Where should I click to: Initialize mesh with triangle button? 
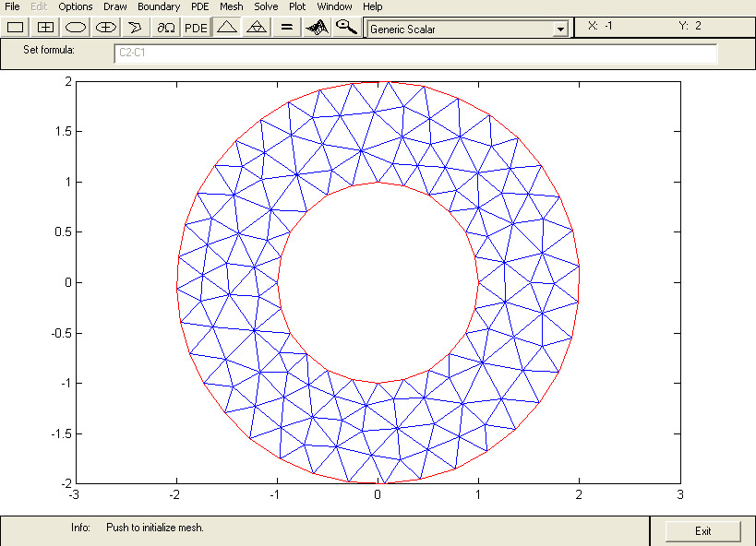pyautogui.click(x=226, y=28)
